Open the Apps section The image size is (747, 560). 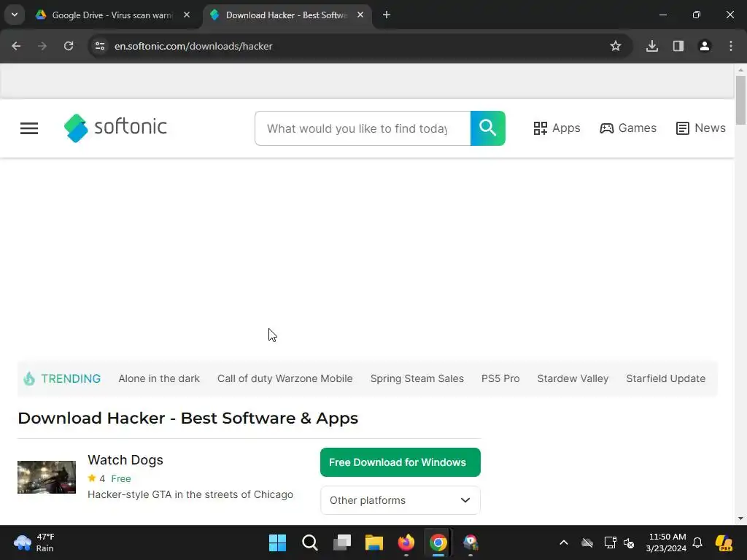tap(557, 128)
